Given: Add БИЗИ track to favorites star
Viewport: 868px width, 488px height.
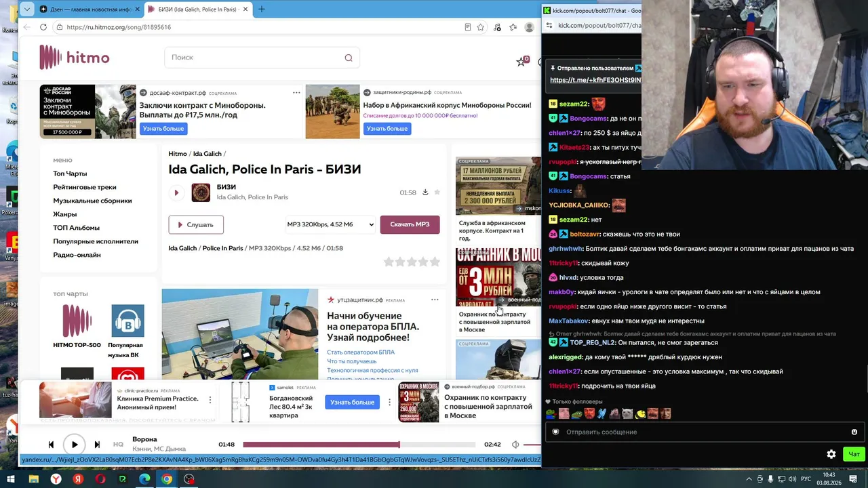Looking at the screenshot, I should [437, 192].
